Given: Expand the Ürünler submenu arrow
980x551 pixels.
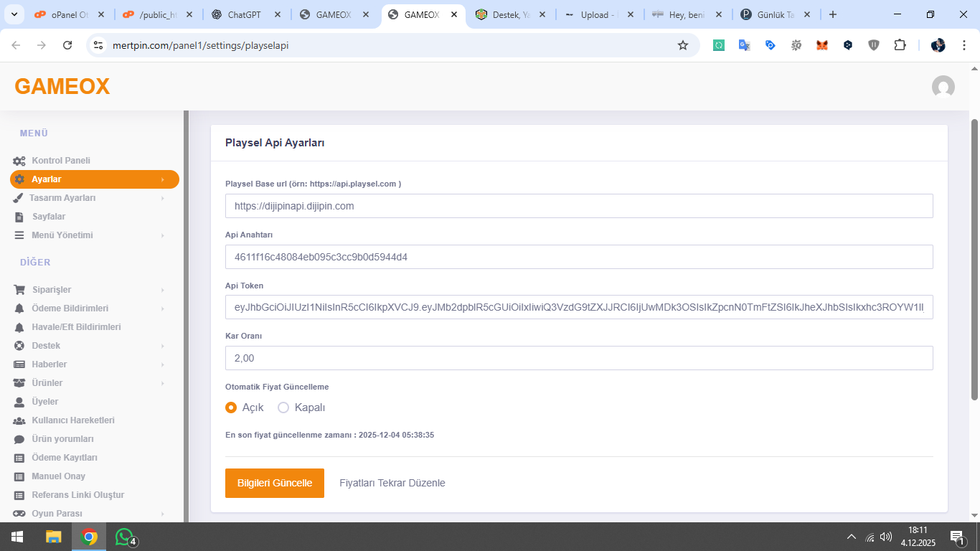Looking at the screenshot, I should tap(163, 383).
